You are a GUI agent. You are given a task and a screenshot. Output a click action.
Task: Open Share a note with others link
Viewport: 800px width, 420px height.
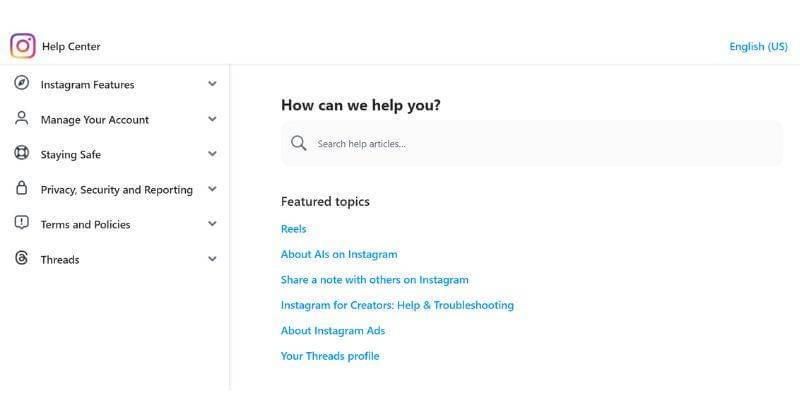374,280
